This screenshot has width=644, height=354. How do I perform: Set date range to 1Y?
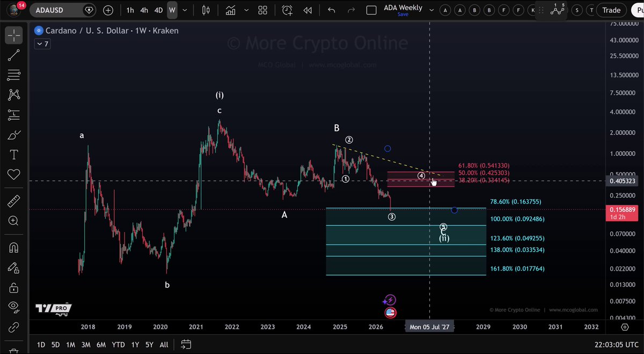135,344
